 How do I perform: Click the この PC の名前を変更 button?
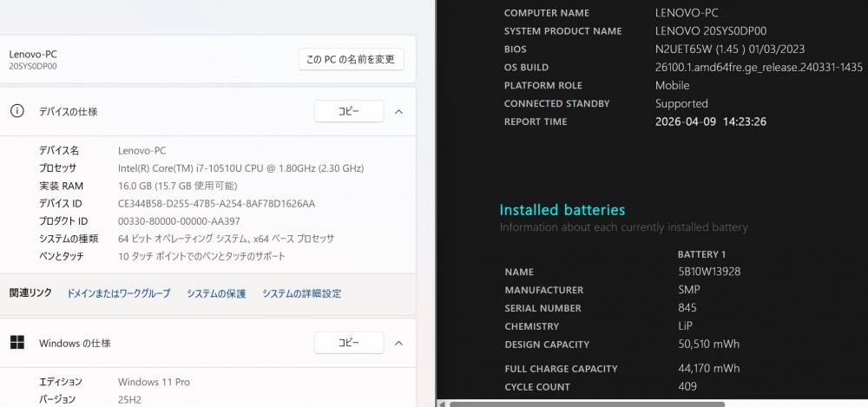(x=351, y=59)
